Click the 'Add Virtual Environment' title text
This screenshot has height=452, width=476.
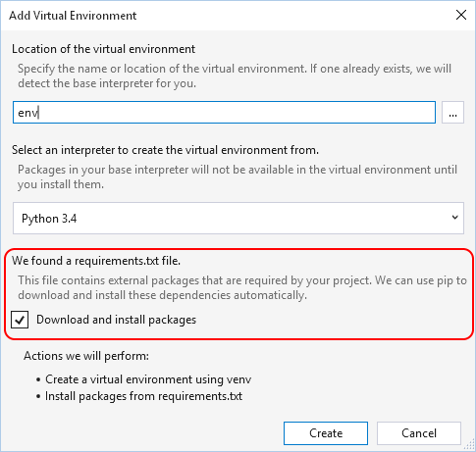73,16
